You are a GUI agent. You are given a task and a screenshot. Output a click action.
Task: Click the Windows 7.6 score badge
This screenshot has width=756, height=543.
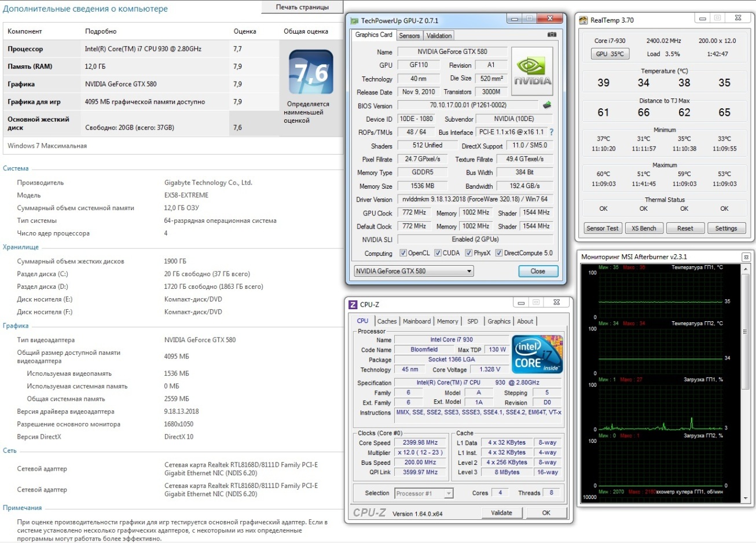[311, 73]
